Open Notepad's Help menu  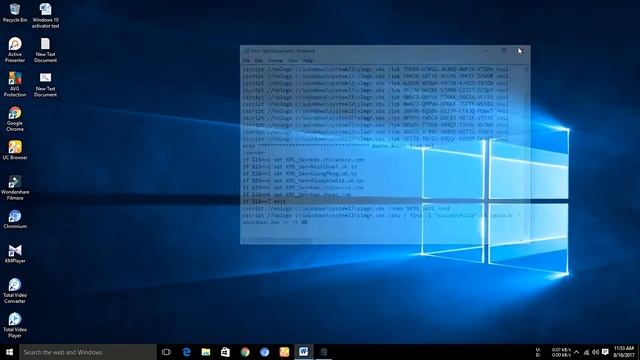click(x=308, y=60)
